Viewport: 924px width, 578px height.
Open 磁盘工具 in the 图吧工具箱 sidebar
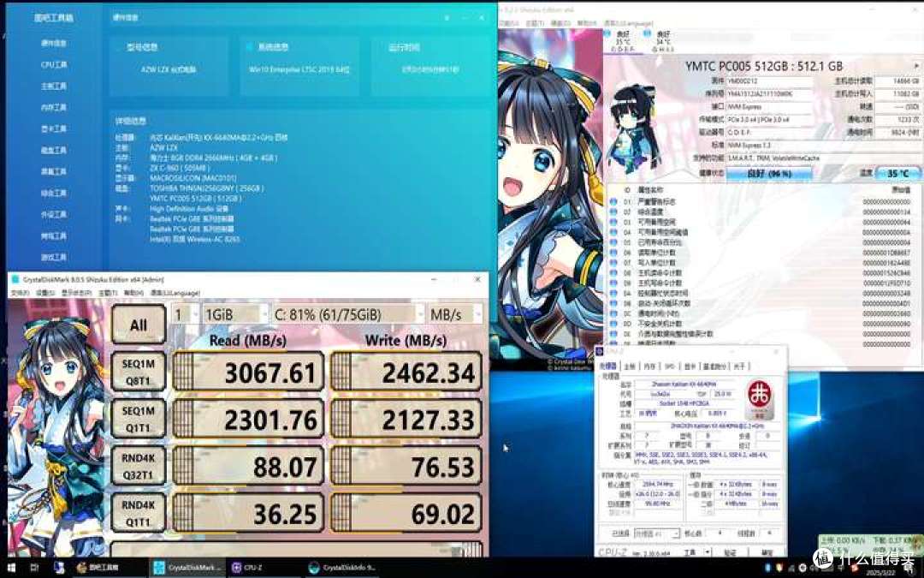(x=54, y=151)
